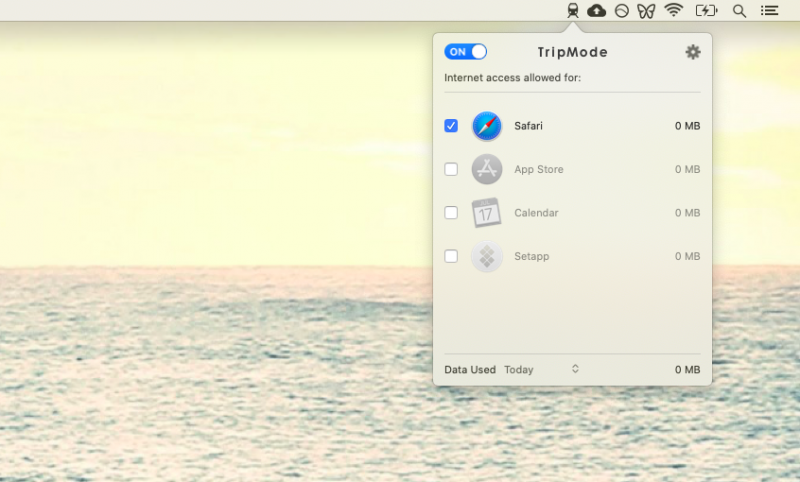Image resolution: width=800 pixels, height=482 pixels.
Task: Click the battery charging indicator
Action: pos(707,10)
